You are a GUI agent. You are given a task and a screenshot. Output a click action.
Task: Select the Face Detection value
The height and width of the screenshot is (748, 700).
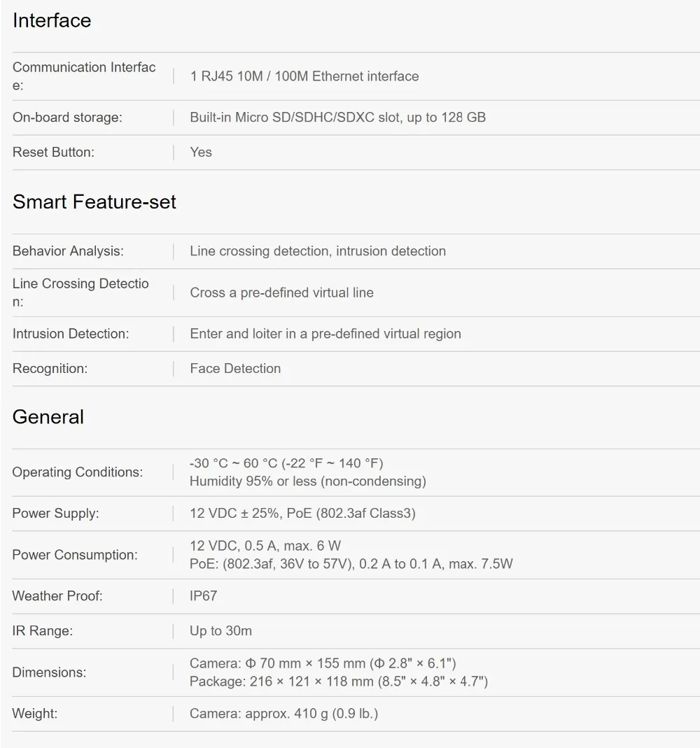coord(235,368)
